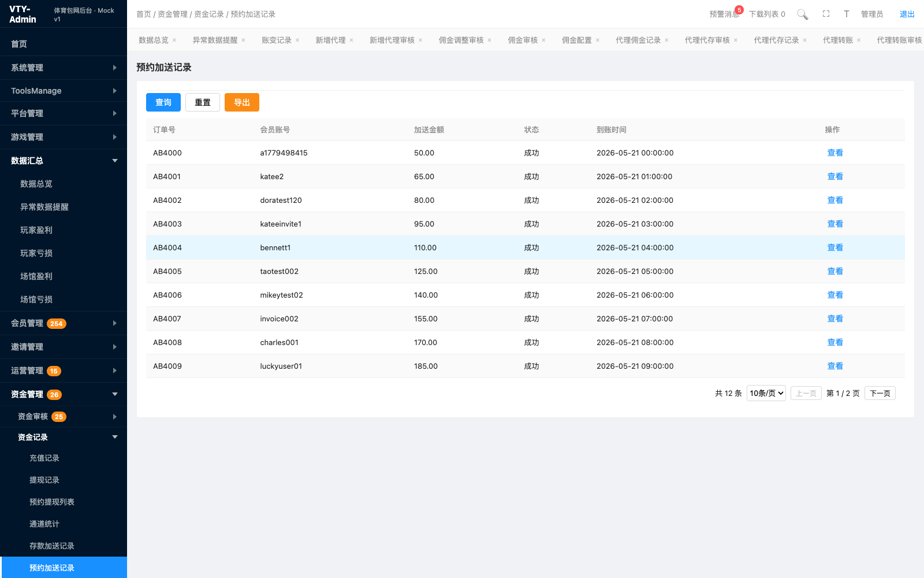This screenshot has width=924, height=578.
Task: Go to next page with 下一页
Action: tap(880, 393)
